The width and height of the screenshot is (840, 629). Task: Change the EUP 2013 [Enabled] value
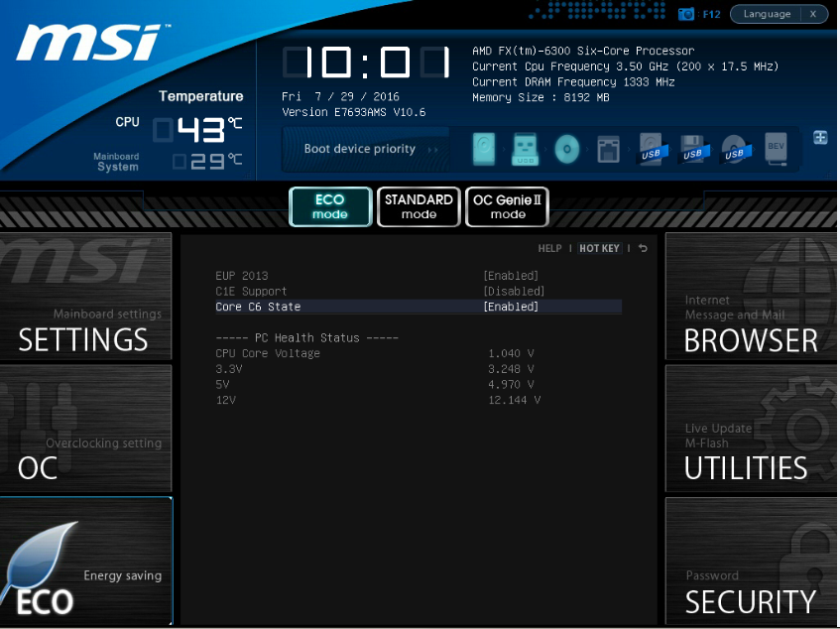[x=511, y=276]
